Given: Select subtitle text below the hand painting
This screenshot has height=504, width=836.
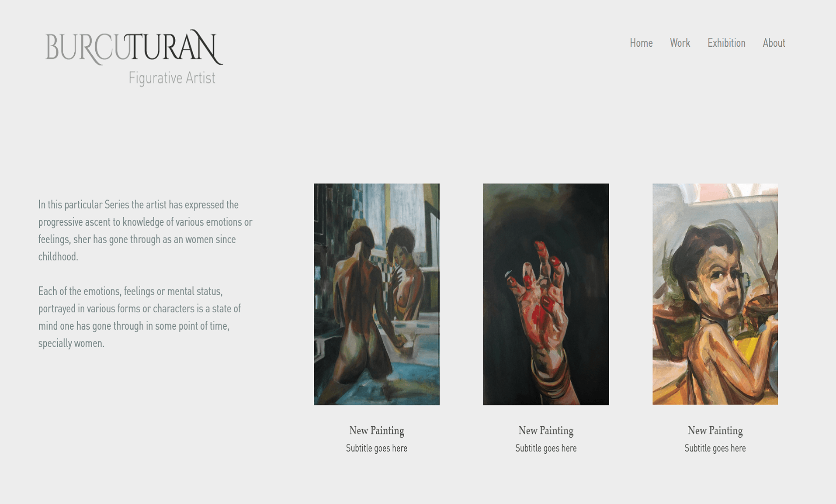Looking at the screenshot, I should click(x=546, y=448).
